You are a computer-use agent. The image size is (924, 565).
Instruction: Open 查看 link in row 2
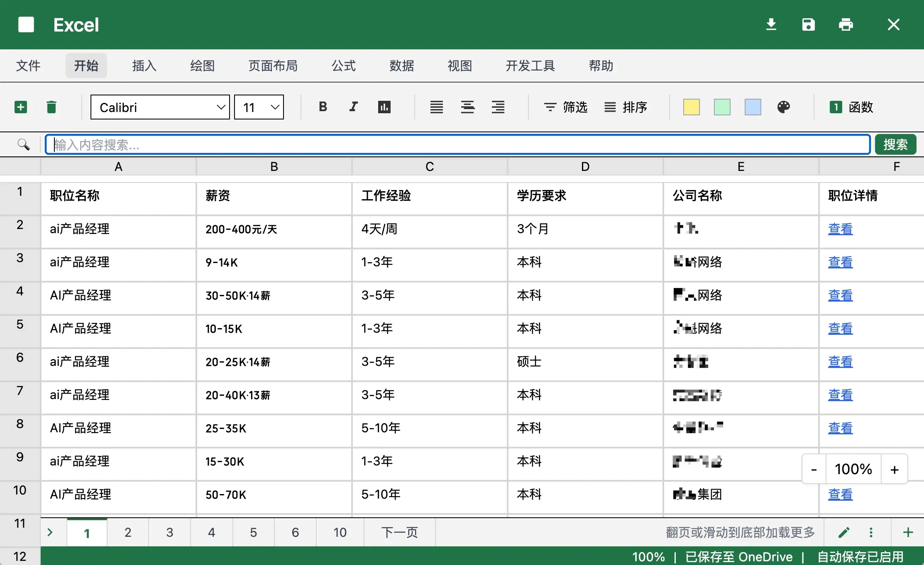(840, 229)
